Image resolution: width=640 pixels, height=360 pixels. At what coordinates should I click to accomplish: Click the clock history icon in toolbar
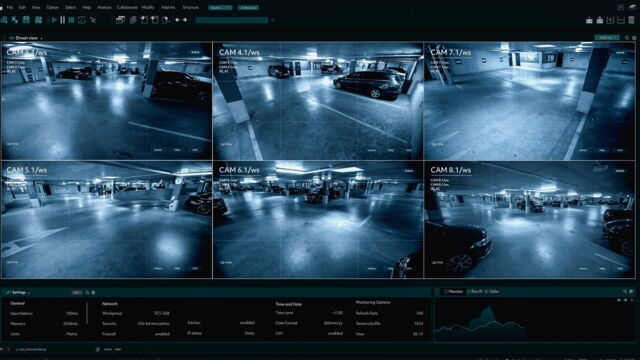(82, 20)
